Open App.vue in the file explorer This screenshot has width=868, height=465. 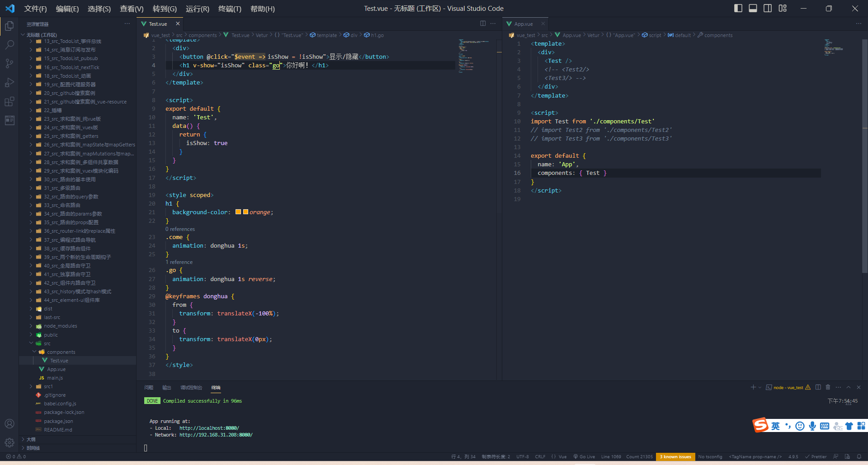tap(56, 369)
